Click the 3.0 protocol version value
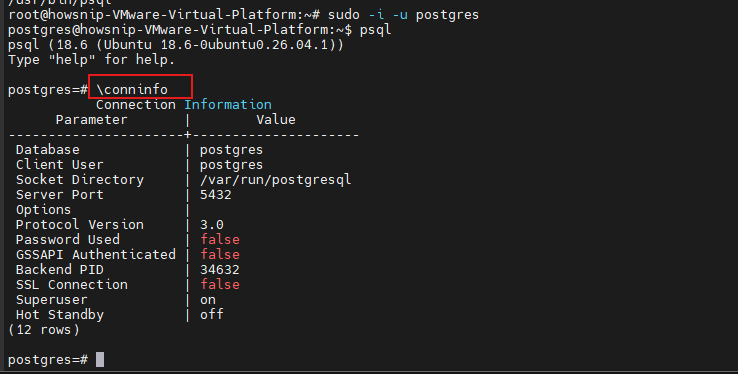The width and height of the screenshot is (738, 374). click(x=212, y=225)
